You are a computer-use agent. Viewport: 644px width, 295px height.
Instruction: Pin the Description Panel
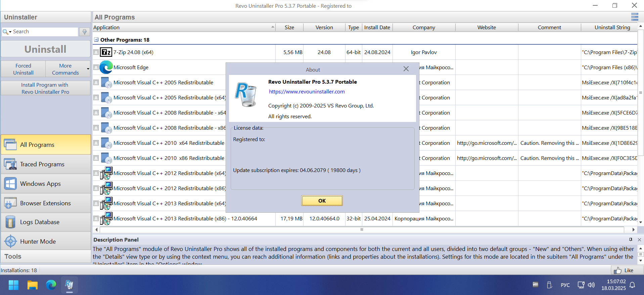(631, 240)
